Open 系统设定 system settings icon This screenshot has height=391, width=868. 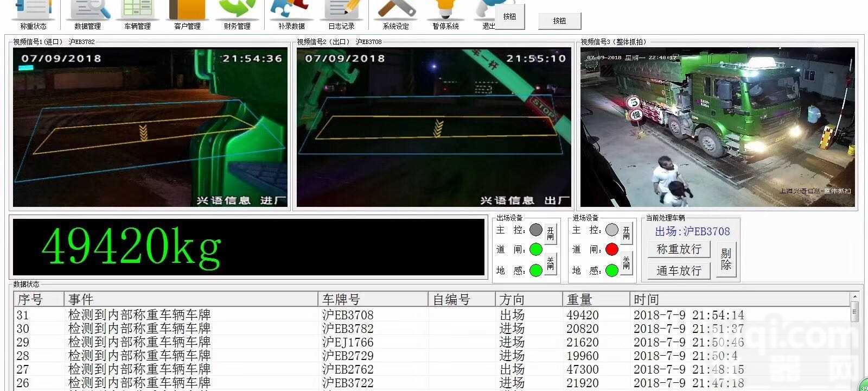pos(396,15)
